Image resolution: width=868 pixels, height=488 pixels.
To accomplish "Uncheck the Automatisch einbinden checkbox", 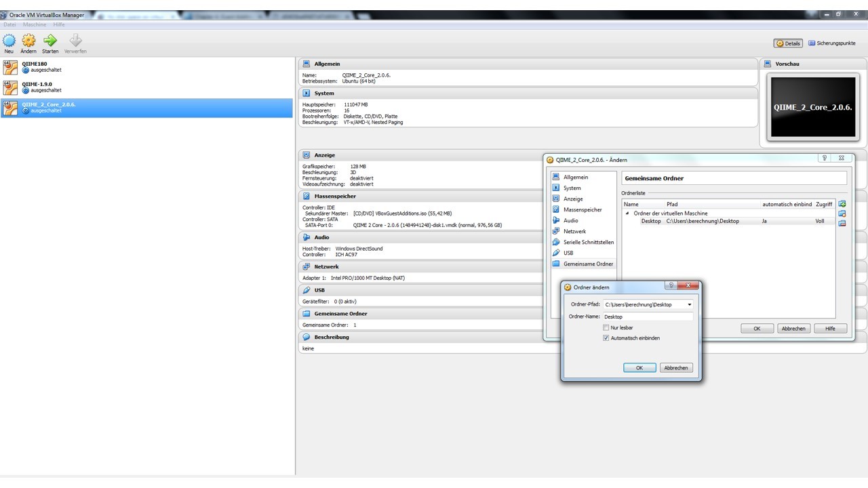I will pyautogui.click(x=606, y=338).
